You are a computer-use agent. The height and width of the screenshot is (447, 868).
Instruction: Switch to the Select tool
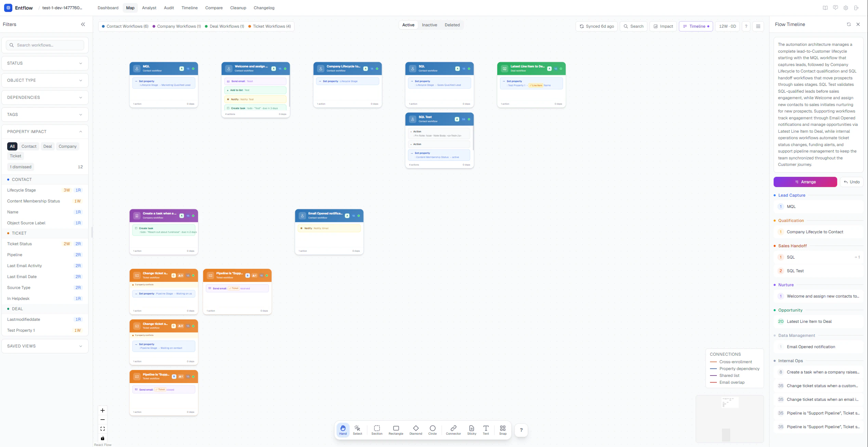357,430
